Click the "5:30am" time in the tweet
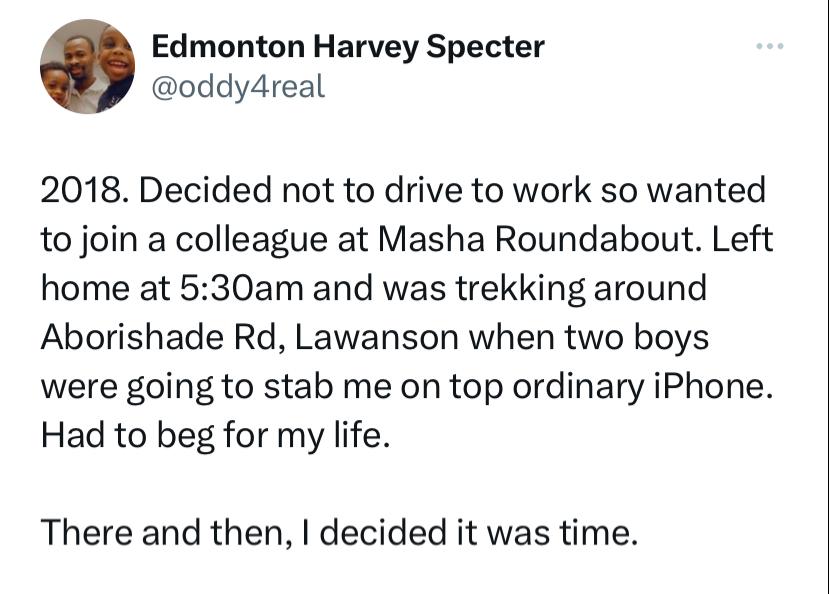 [242, 289]
